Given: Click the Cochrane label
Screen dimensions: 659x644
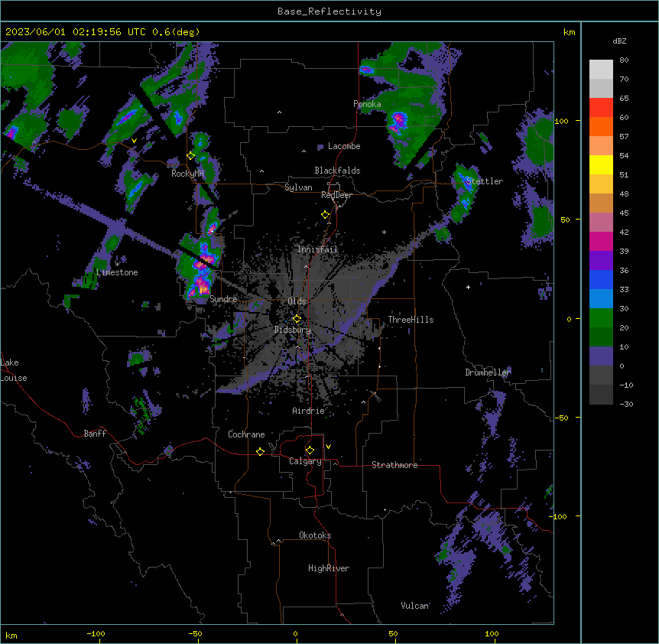Looking at the screenshot, I should tap(246, 434).
